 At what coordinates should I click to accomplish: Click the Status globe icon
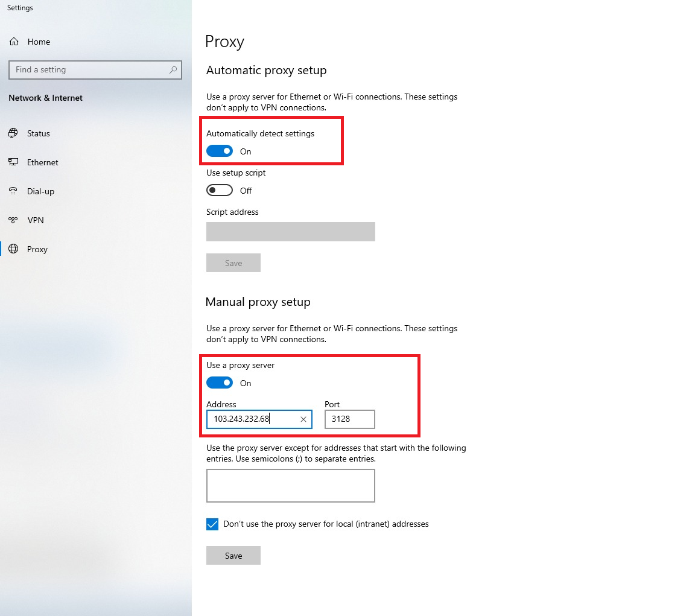point(13,133)
